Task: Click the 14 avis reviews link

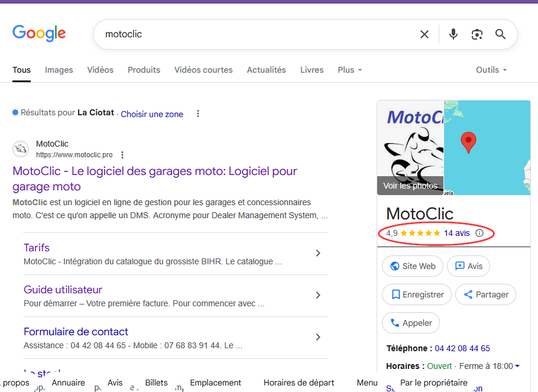Action: pyautogui.click(x=456, y=233)
